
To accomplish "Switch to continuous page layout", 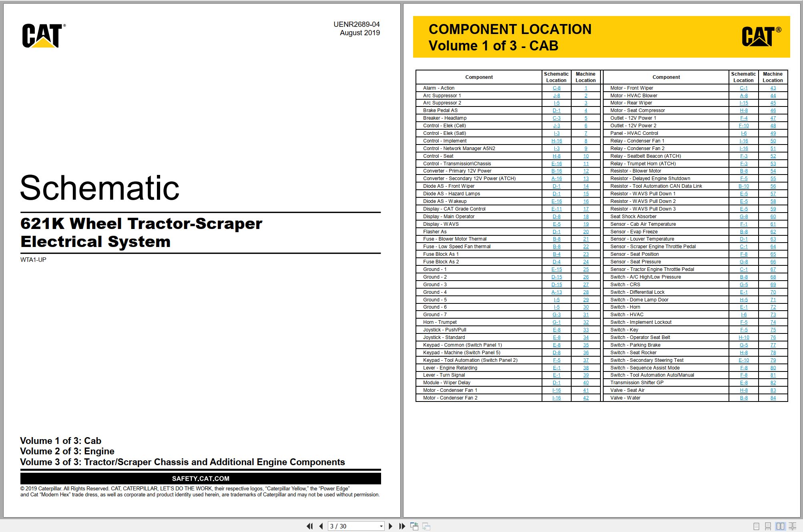I will (768, 526).
